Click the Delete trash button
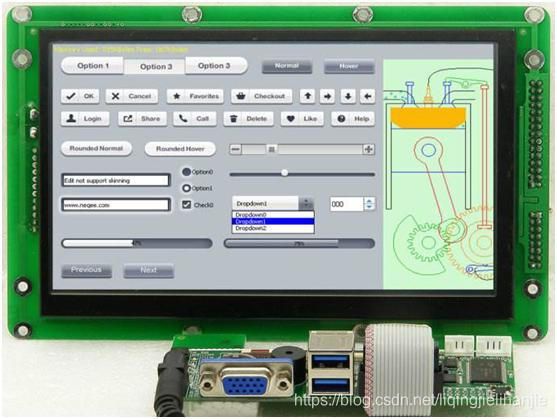The image size is (557, 419). point(249,119)
